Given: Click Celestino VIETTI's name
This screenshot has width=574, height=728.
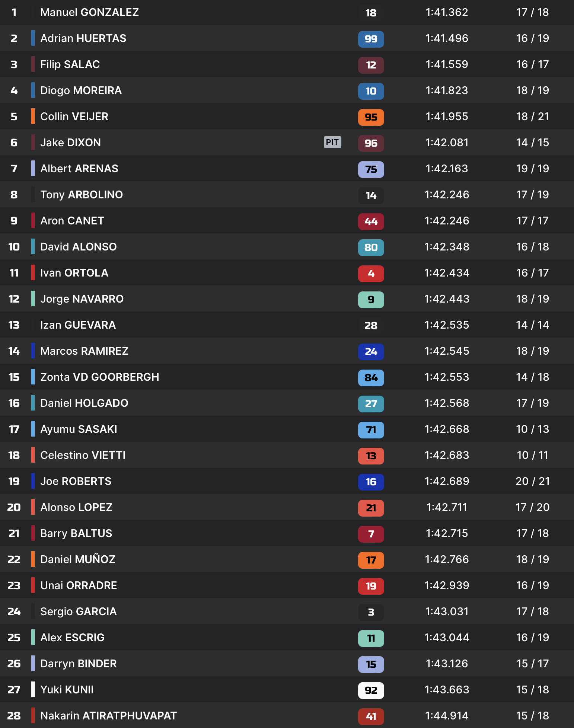Looking at the screenshot, I should tap(83, 455).
